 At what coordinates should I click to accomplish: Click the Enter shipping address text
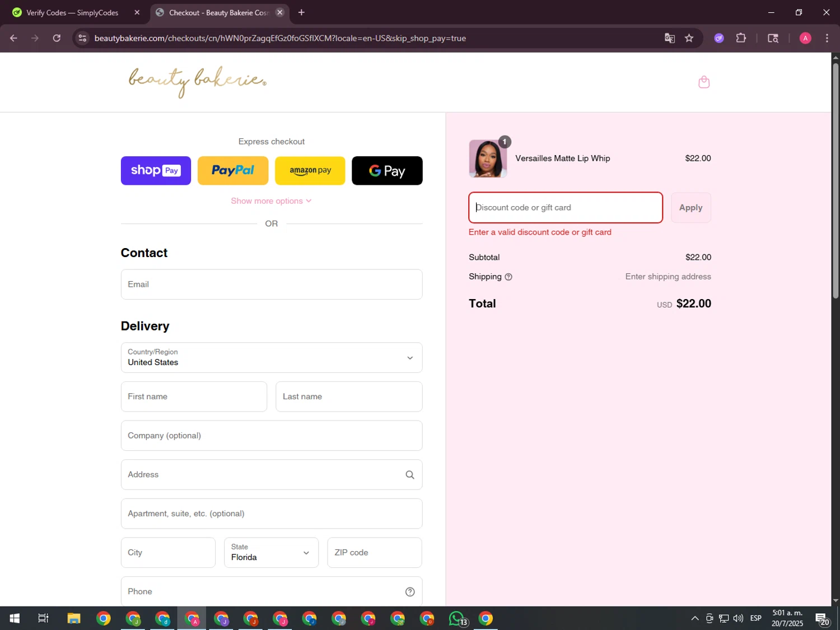pyautogui.click(x=668, y=277)
